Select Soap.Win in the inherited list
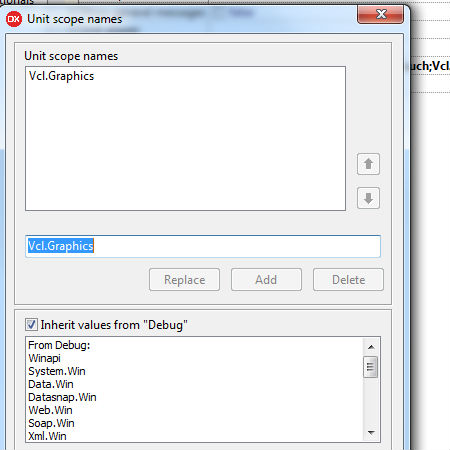The height and width of the screenshot is (450, 450). (x=51, y=423)
